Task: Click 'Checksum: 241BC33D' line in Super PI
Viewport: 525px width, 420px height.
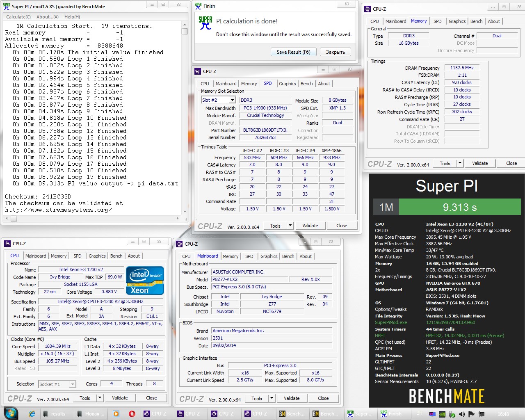Action: [38, 196]
